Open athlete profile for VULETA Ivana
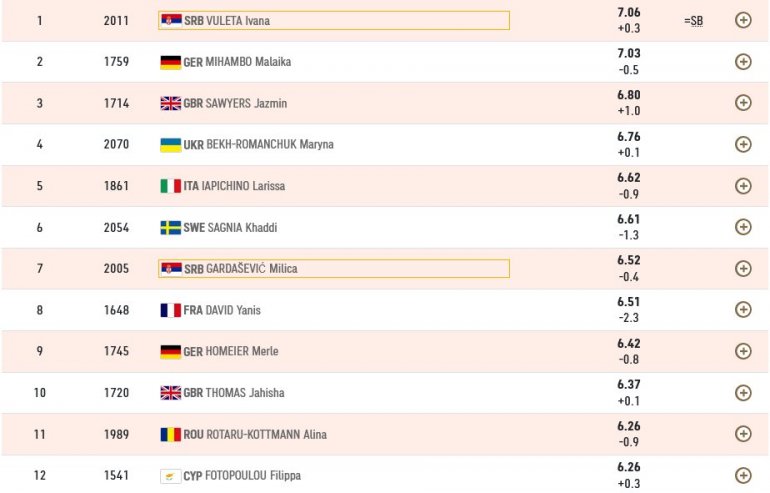The width and height of the screenshot is (770, 493). tap(237, 20)
